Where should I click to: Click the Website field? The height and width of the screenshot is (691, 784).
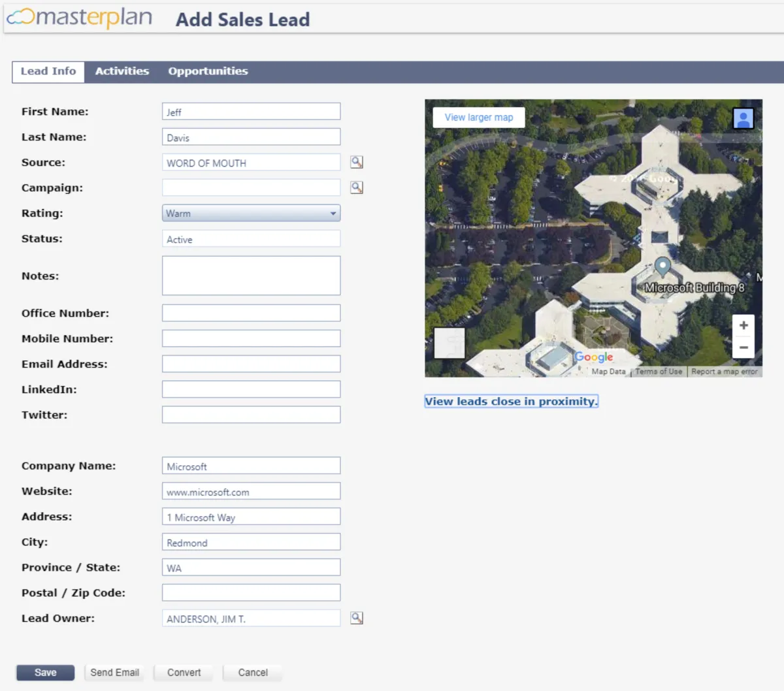tap(251, 491)
